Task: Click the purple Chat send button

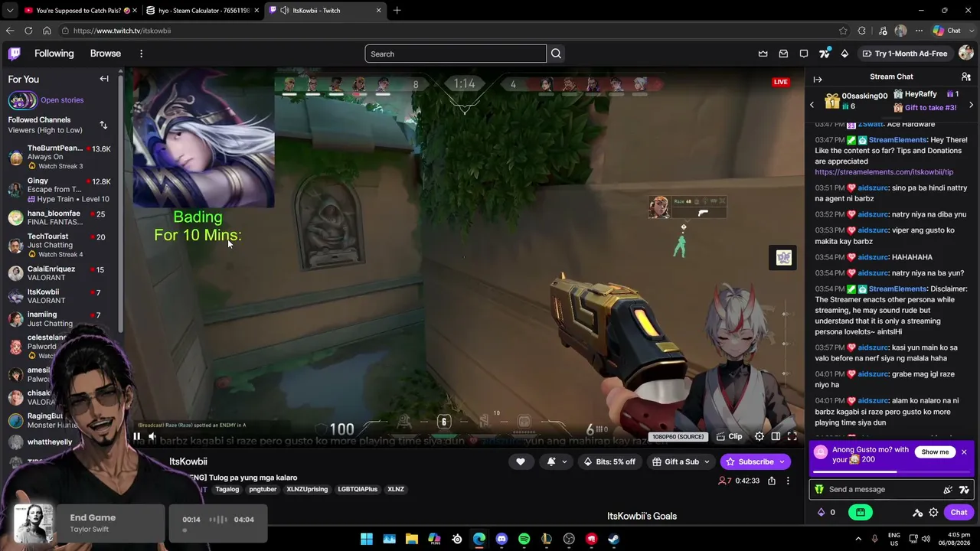Action: point(959,513)
